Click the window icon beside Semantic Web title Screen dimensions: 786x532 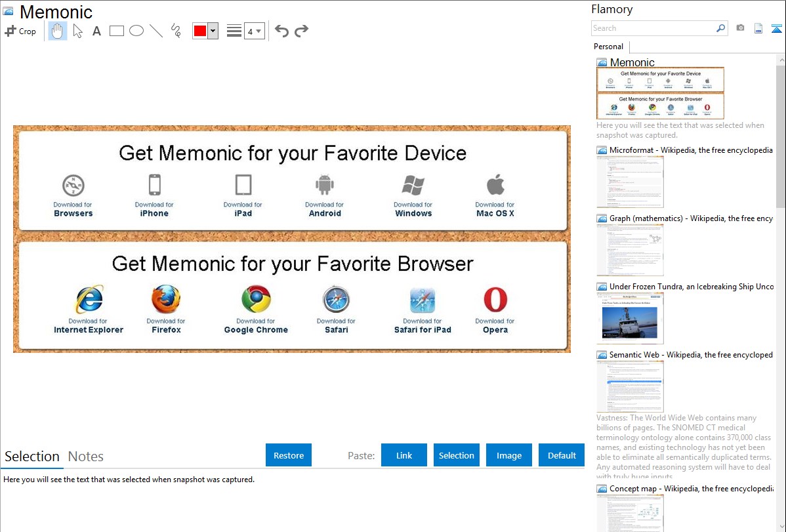(x=602, y=355)
